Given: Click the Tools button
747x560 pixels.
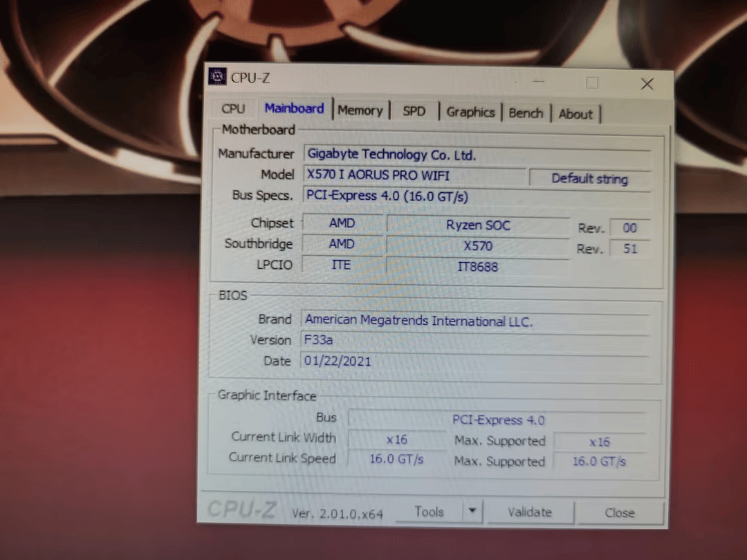Looking at the screenshot, I should [x=430, y=511].
